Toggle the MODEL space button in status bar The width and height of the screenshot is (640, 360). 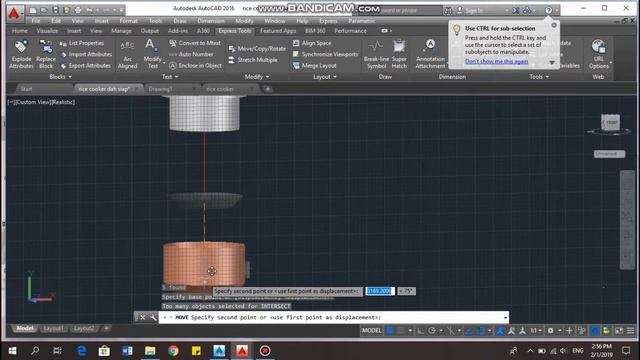coord(371,331)
